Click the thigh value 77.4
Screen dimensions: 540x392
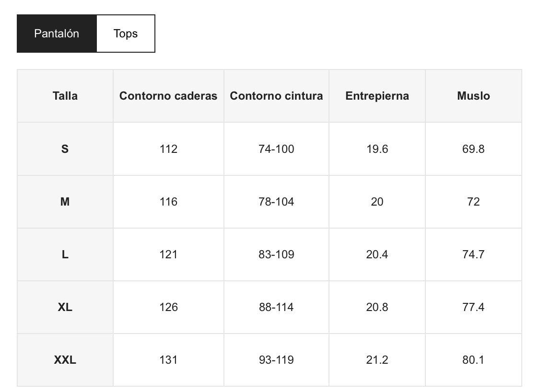[x=473, y=307]
